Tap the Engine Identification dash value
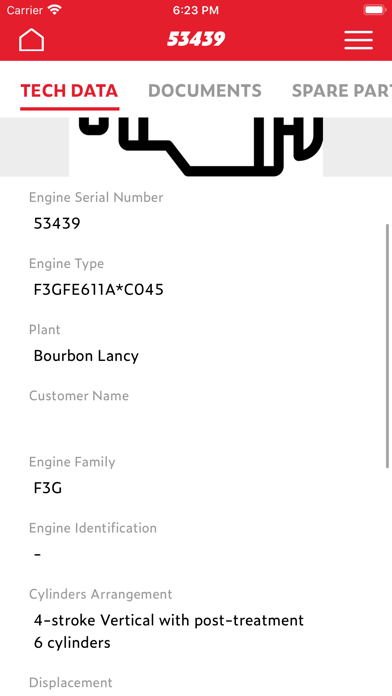The image size is (392, 696). pos(37,554)
